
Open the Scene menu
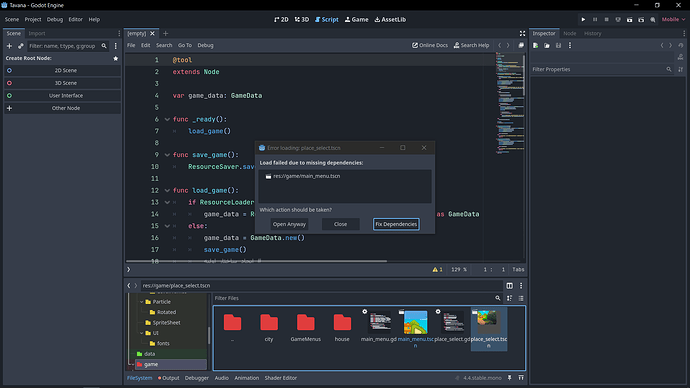coord(12,19)
